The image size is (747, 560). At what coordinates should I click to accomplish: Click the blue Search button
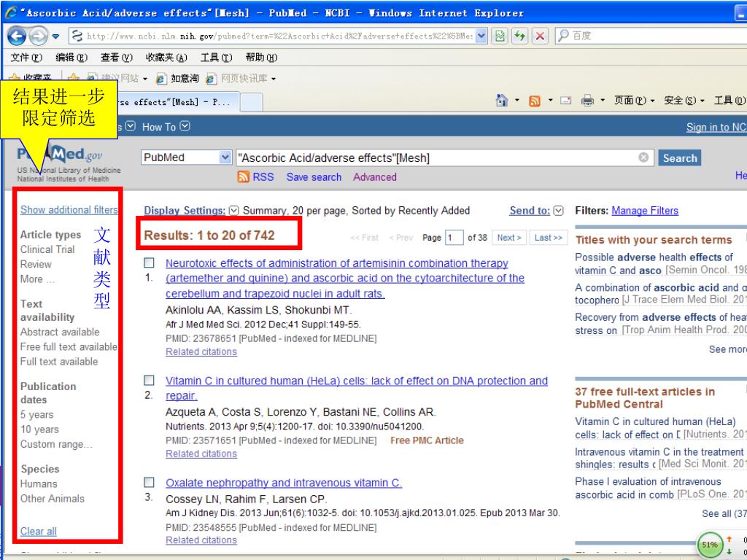click(x=679, y=158)
